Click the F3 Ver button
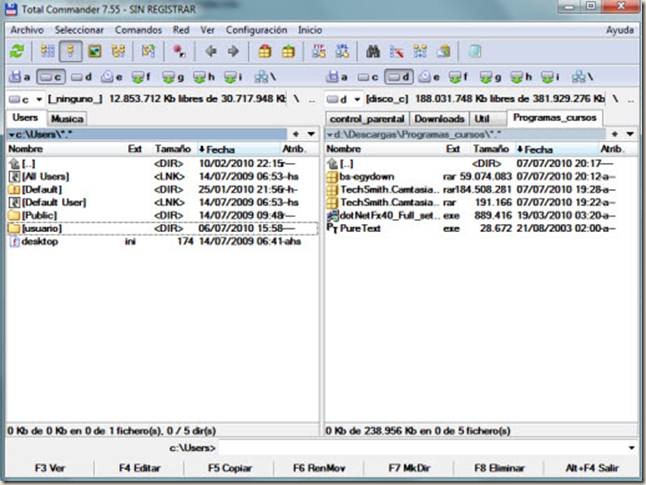Viewport: 646px width, 485px height. 50,468
